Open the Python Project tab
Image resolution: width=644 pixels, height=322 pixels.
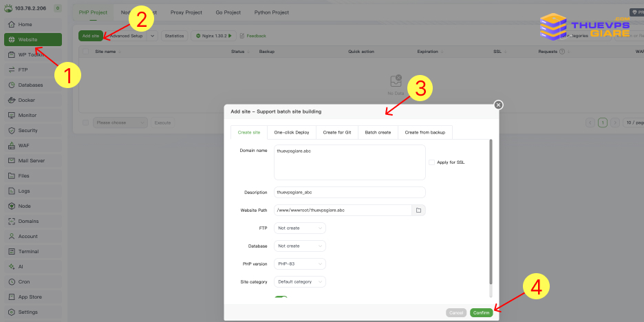272,12
